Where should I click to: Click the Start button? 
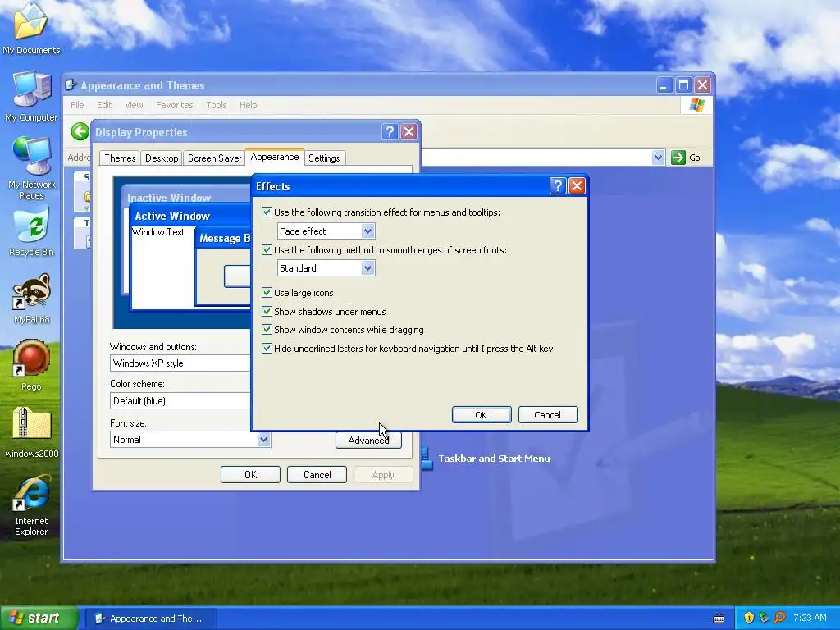tap(39, 618)
